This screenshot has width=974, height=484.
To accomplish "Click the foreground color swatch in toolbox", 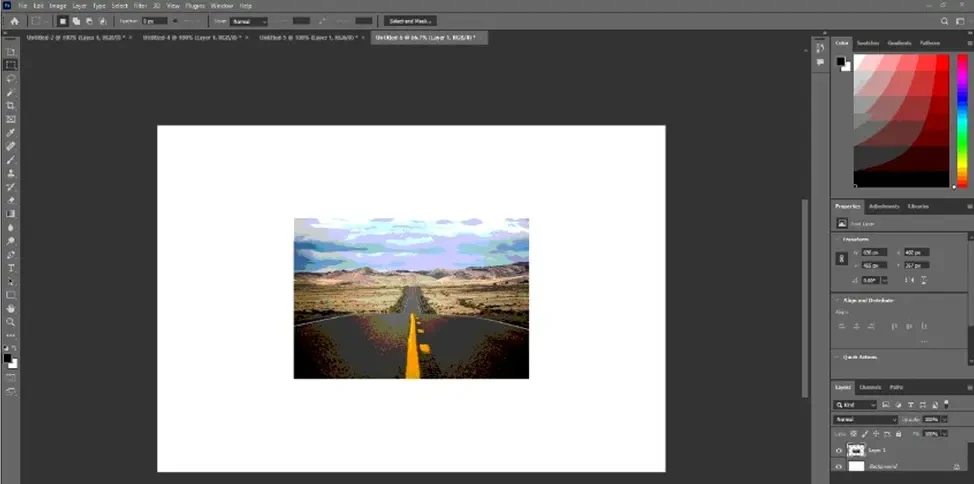I will pyautogui.click(x=7, y=358).
